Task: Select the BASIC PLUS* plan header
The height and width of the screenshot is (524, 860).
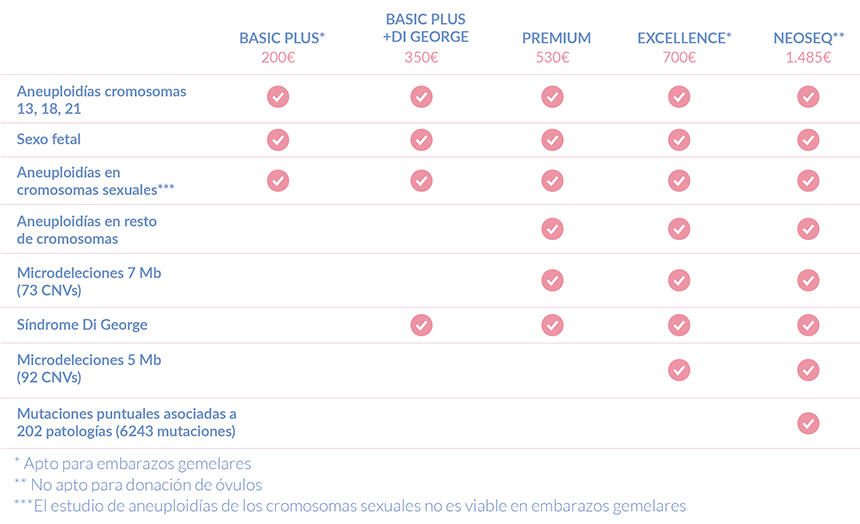Action: coord(282,38)
